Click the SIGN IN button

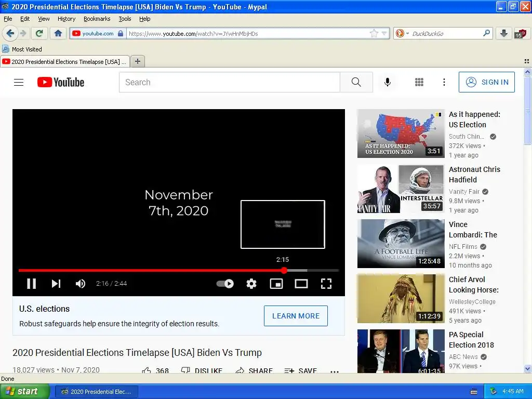(x=486, y=82)
